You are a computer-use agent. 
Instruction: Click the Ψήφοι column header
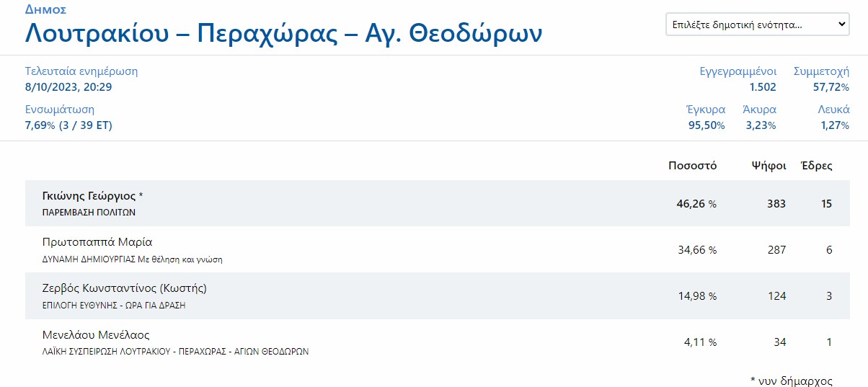pos(769,166)
